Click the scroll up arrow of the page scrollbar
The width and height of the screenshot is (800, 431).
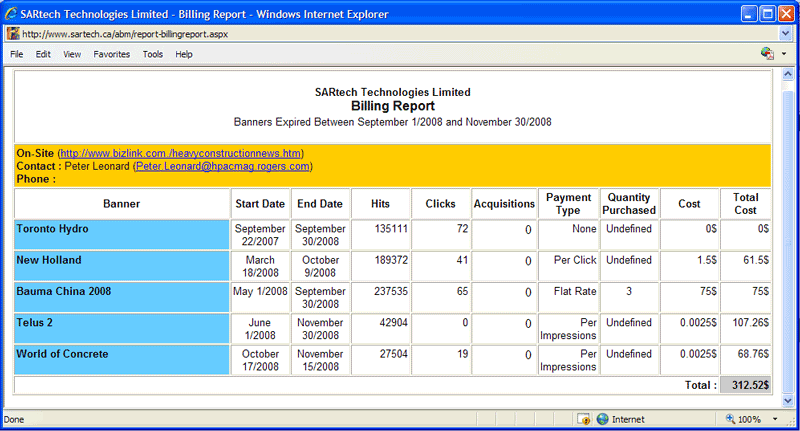click(x=788, y=74)
